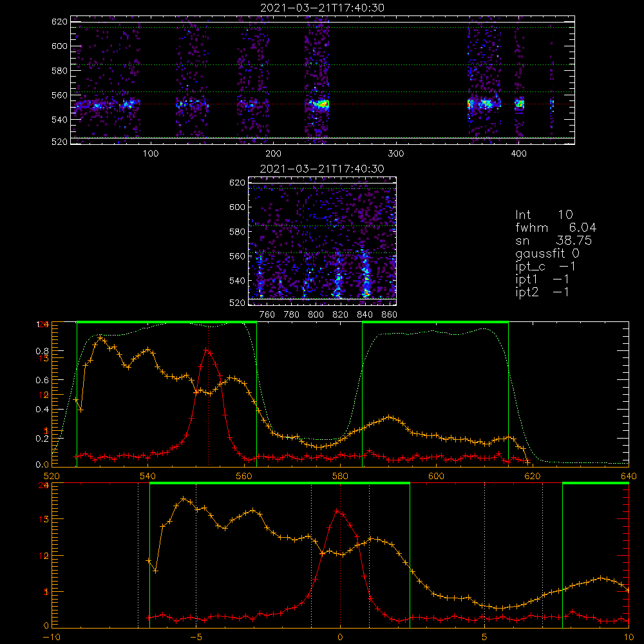Click the 'ipt1 -1' parameter
This screenshot has height=644, width=644.
(x=542, y=279)
